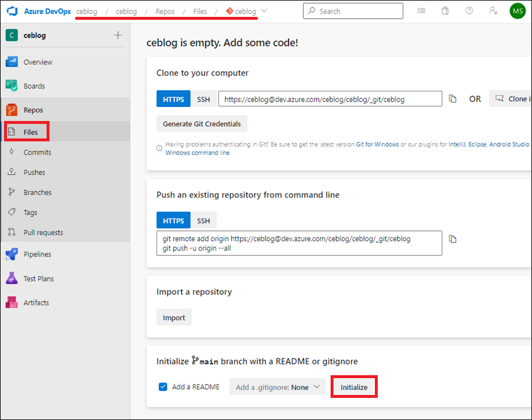Open the Git for Windows link
The height and width of the screenshot is (420, 532).
(377, 144)
